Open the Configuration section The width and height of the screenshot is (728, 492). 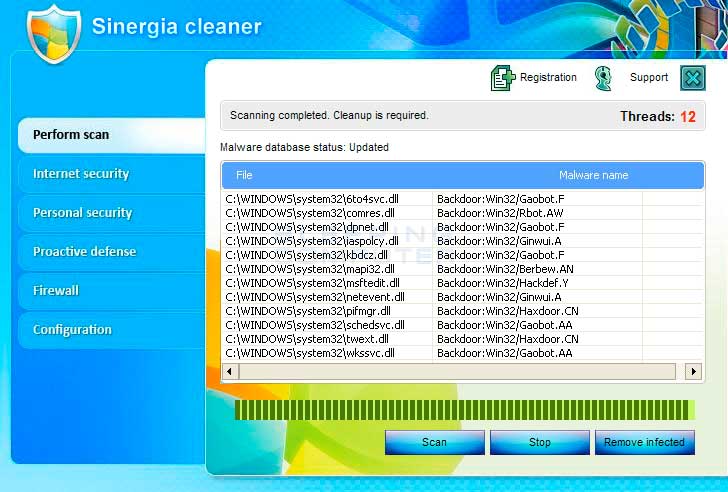[x=110, y=330]
